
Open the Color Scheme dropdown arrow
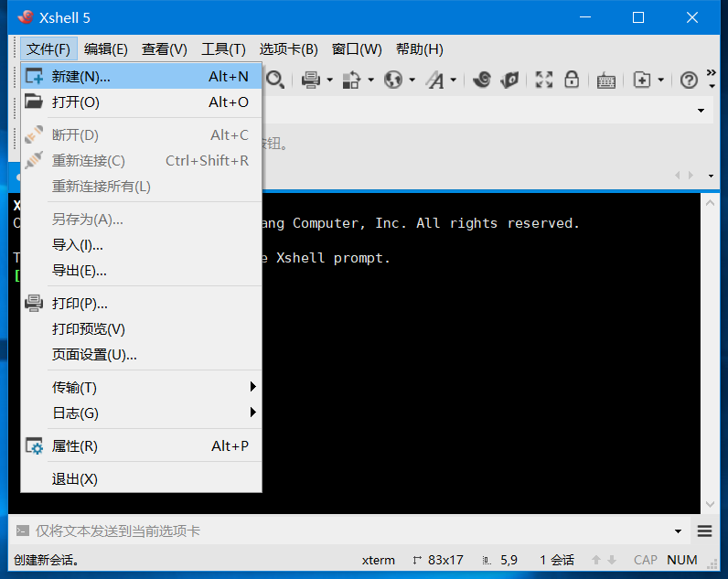371,80
